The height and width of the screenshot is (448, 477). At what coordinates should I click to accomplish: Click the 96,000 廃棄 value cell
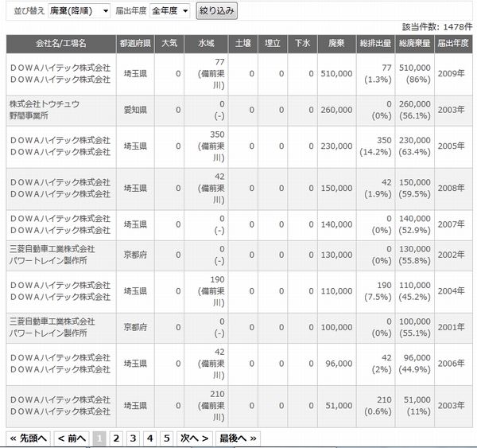point(336,364)
